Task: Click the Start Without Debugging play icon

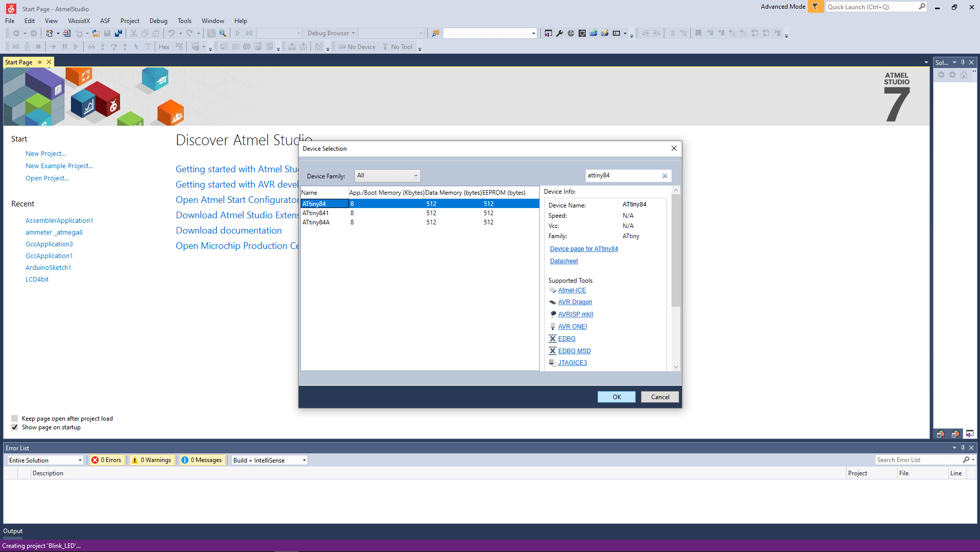Action: (237, 33)
